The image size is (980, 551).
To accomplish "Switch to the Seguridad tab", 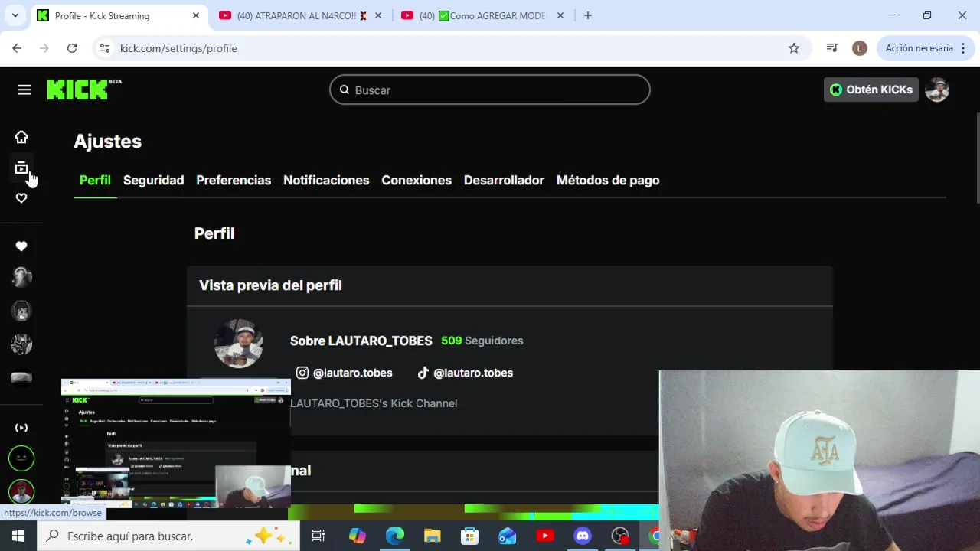I will point(153,181).
